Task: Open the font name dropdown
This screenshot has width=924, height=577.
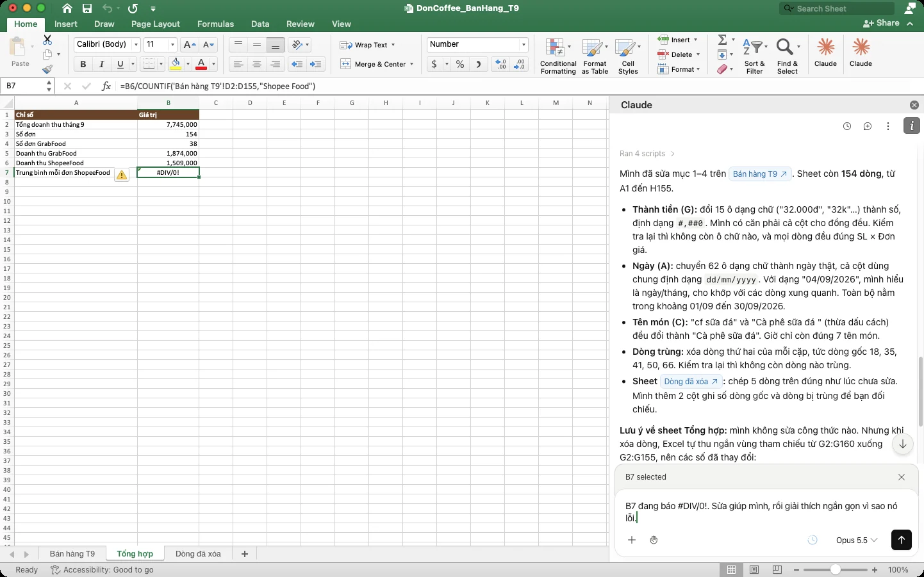Action: [x=136, y=44]
